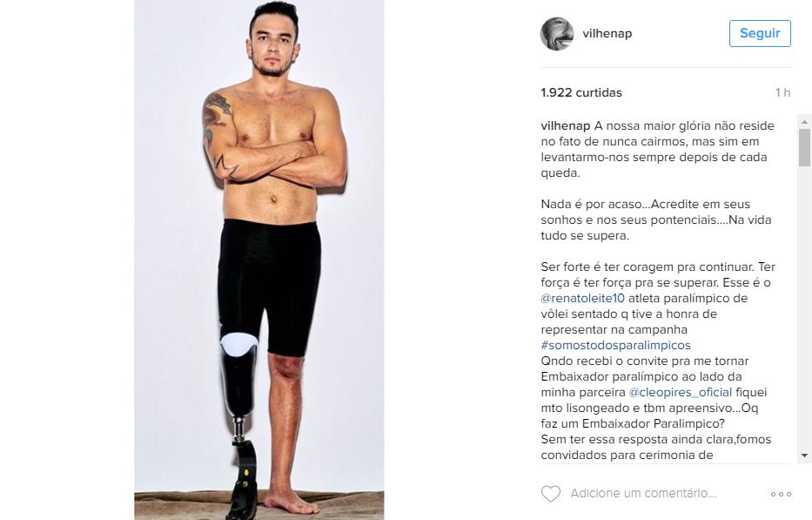Click the prosthetic leg in the photo
The width and height of the screenshot is (812, 520).
(239, 425)
